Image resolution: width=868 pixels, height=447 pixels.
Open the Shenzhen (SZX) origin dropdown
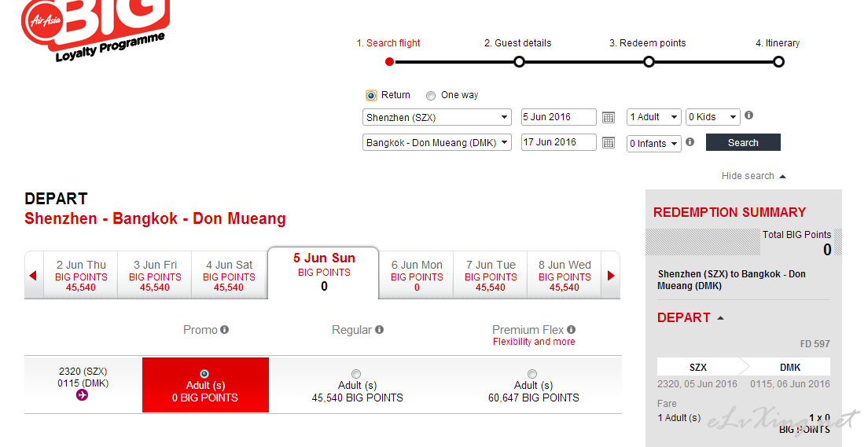tap(437, 117)
